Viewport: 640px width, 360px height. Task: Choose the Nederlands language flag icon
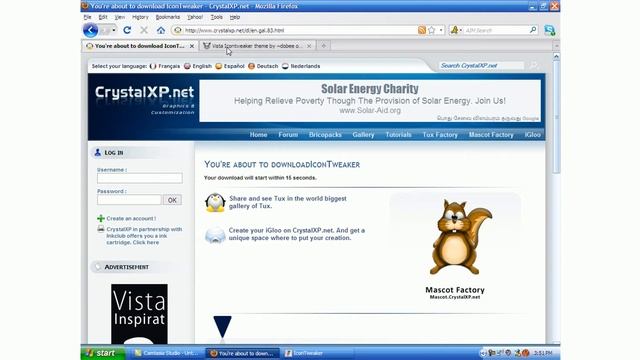pos(285,66)
